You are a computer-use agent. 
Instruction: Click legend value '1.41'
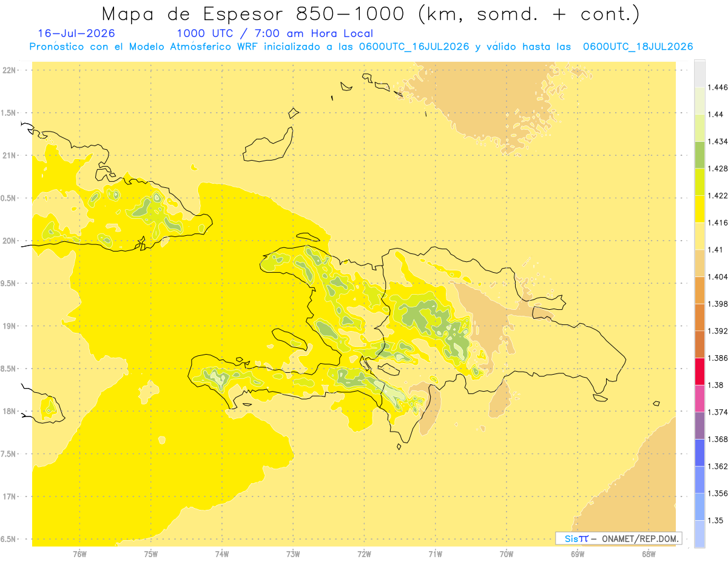[716, 250]
